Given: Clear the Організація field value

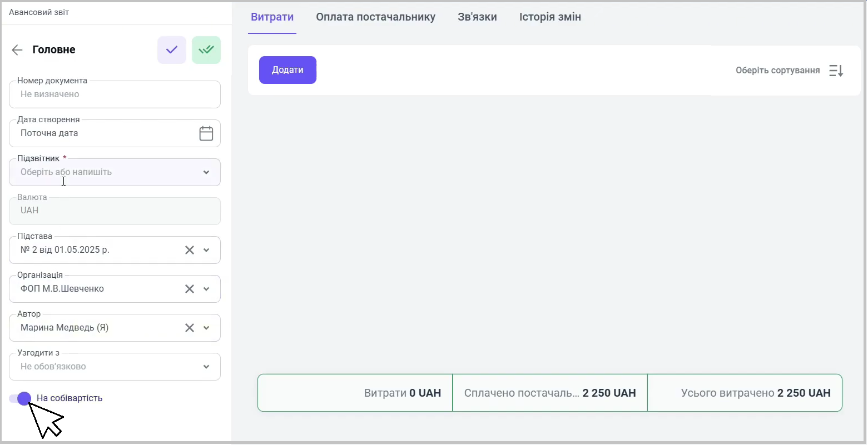Looking at the screenshot, I should pos(190,289).
